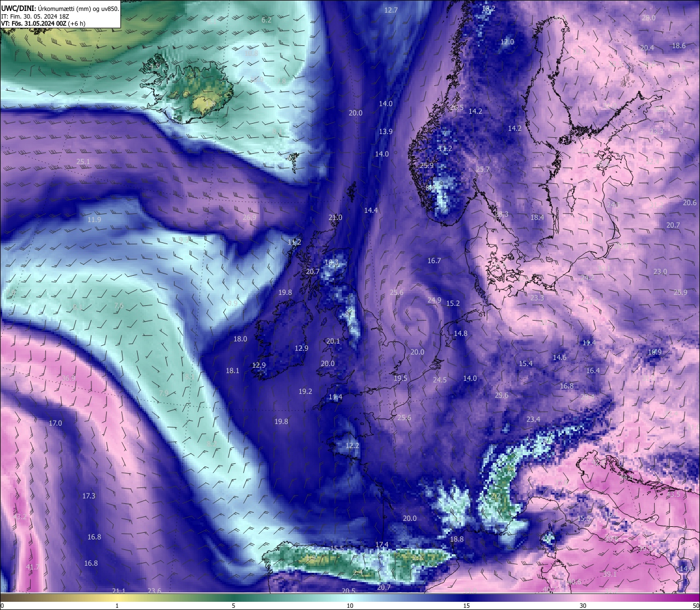700x610 pixels.
Task: Select the VT valid time line 00Z (+6 h)
Action: pos(44,24)
